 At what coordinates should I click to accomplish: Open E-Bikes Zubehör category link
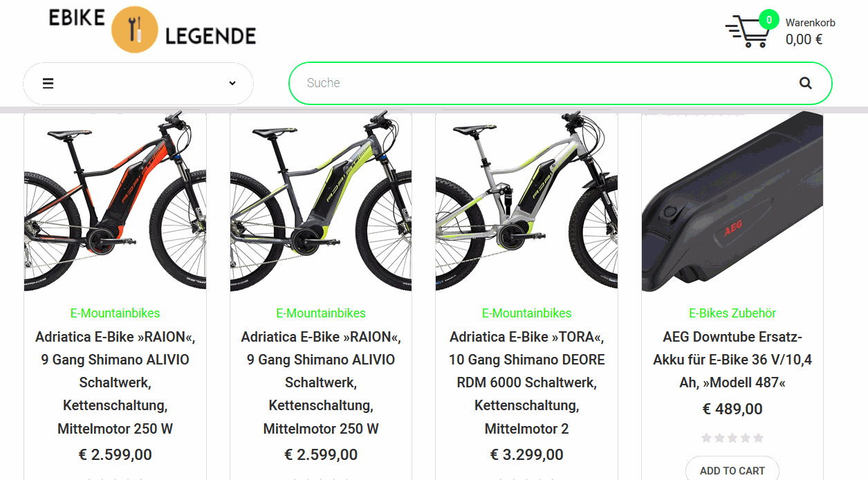point(732,313)
